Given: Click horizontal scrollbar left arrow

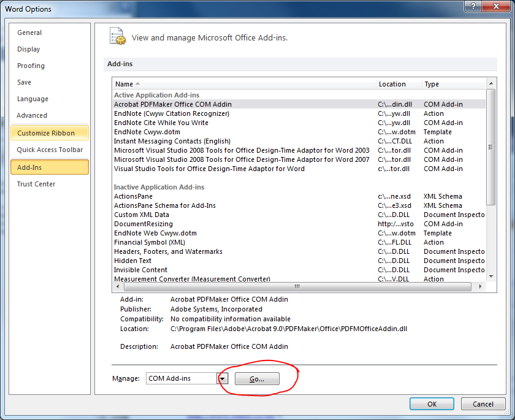Looking at the screenshot, I should (x=118, y=287).
